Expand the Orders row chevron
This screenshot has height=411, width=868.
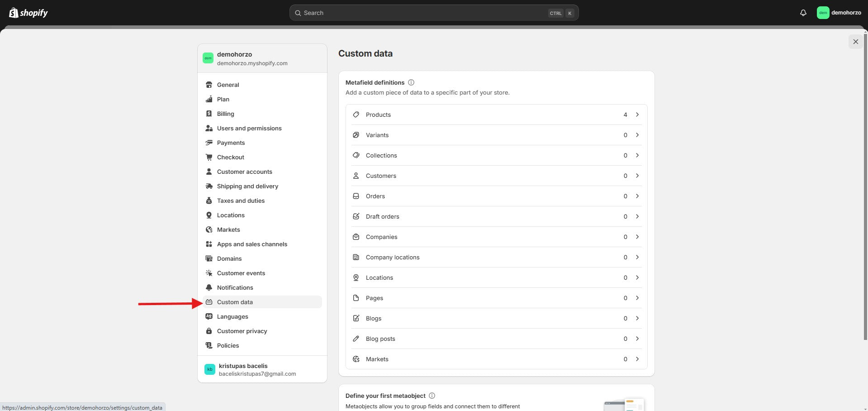pos(637,196)
